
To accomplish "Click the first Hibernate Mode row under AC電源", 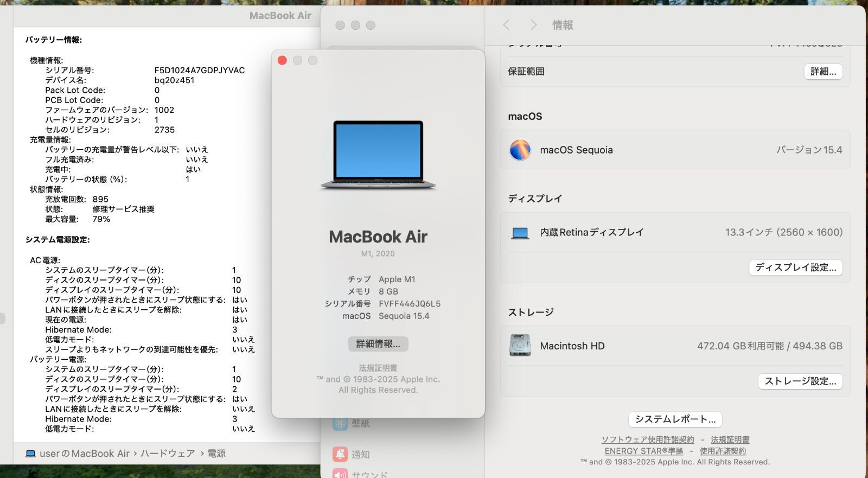I will [142, 329].
